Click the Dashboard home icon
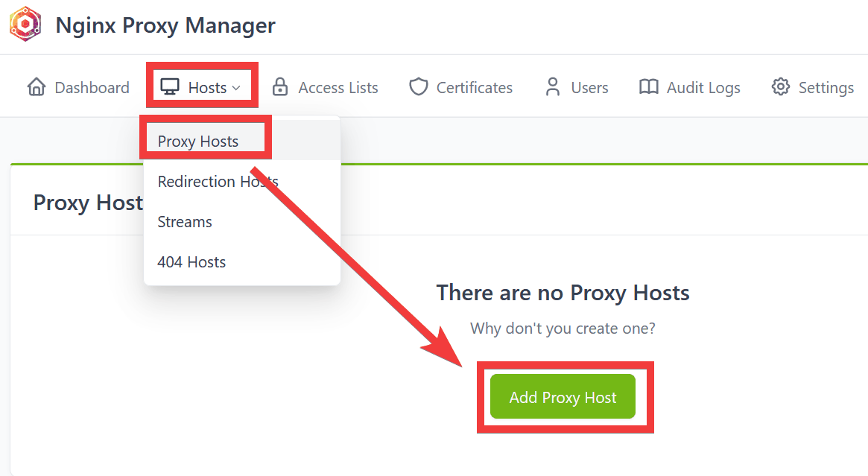 click(36, 87)
